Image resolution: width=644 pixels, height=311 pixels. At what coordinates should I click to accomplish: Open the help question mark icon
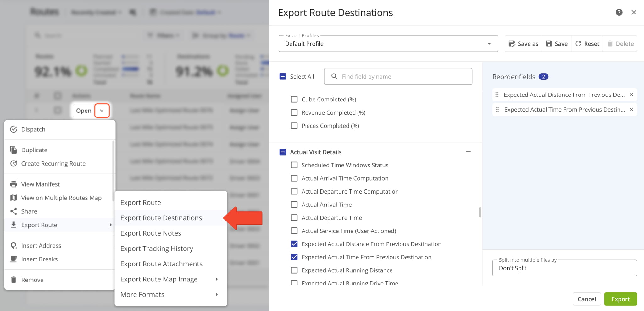point(619,12)
